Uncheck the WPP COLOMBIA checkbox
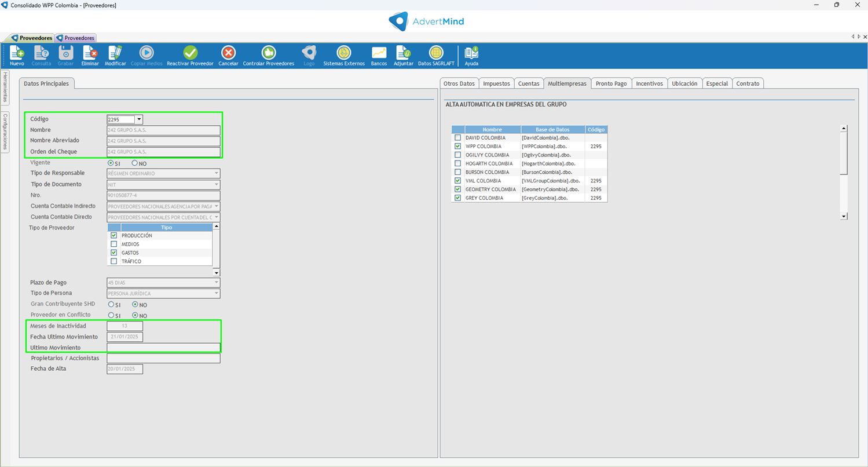 [458, 147]
